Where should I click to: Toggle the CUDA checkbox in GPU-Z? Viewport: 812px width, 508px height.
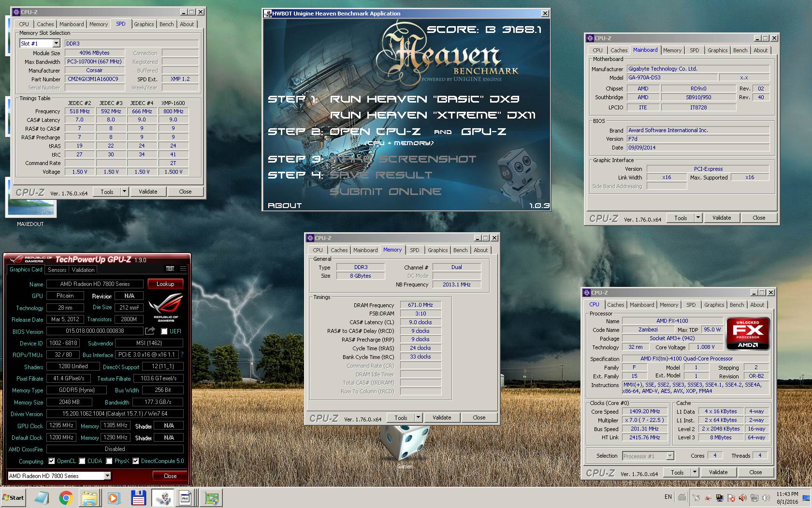pyautogui.click(x=82, y=461)
